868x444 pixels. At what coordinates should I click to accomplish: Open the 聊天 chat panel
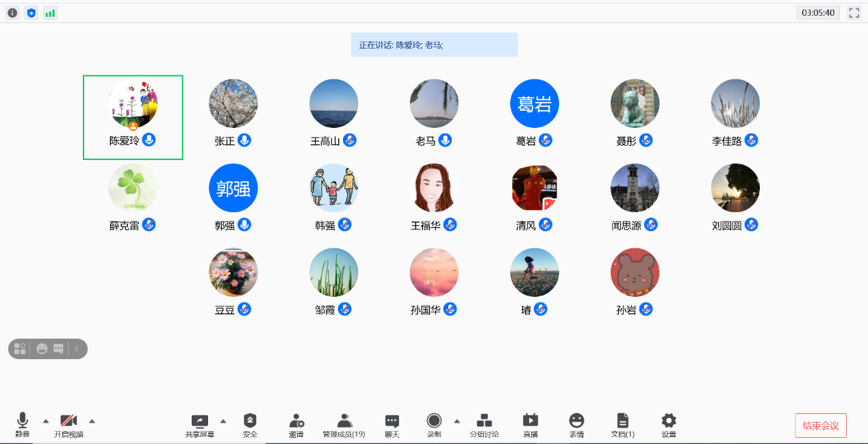pos(392,425)
